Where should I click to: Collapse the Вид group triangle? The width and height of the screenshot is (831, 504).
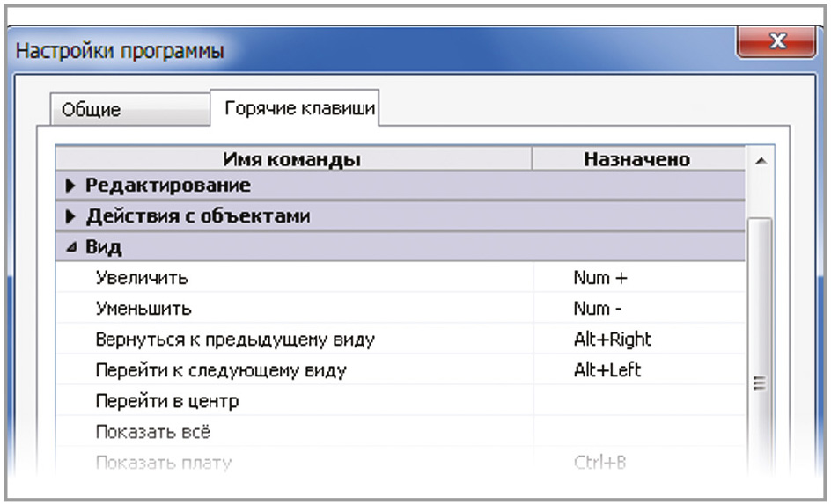(72, 247)
